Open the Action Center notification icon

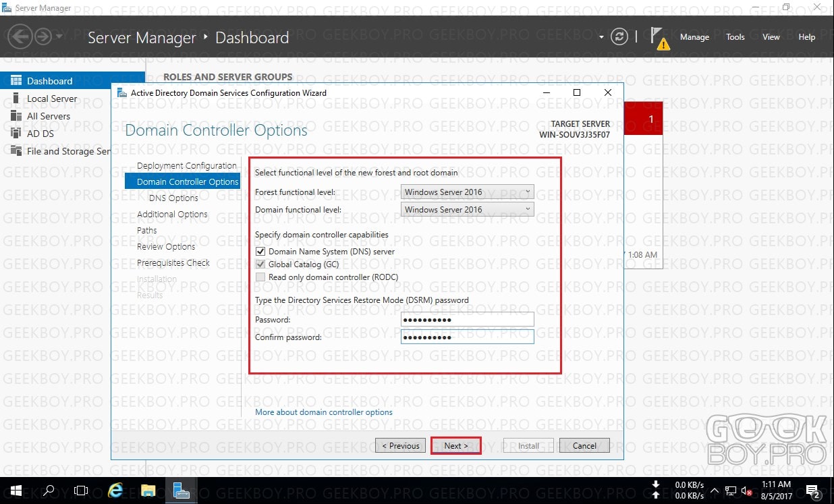point(812,491)
